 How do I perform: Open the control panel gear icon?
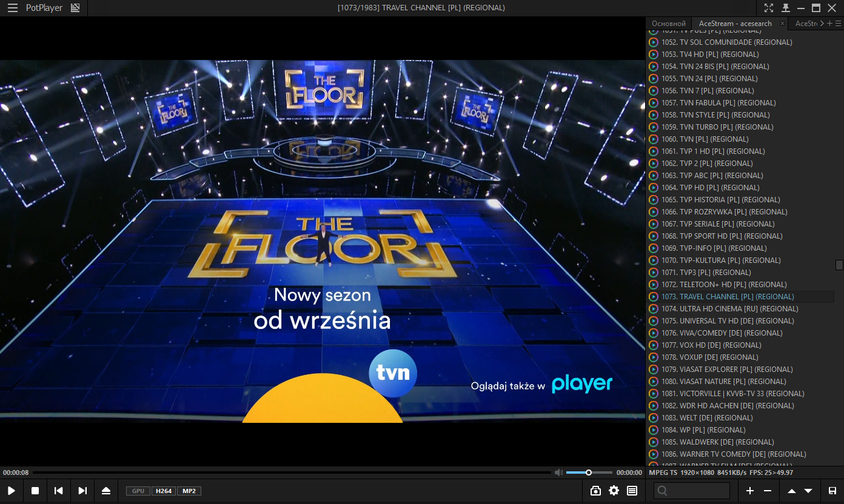point(614,491)
